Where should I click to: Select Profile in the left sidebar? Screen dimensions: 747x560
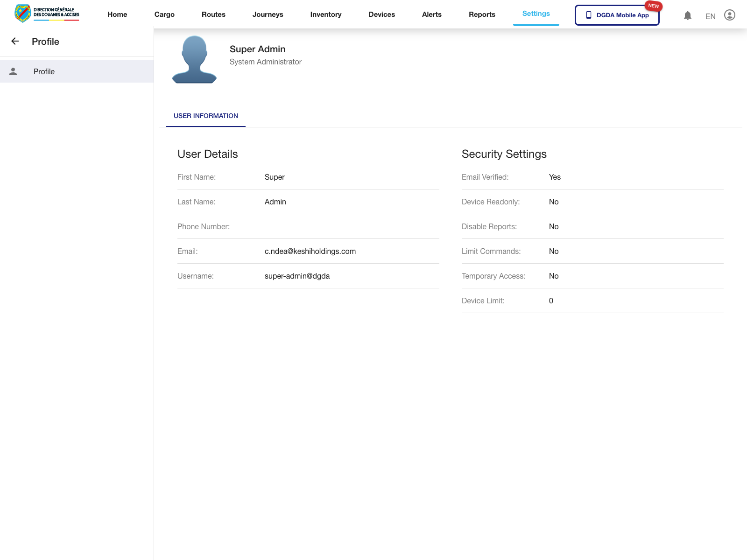pyautogui.click(x=43, y=71)
